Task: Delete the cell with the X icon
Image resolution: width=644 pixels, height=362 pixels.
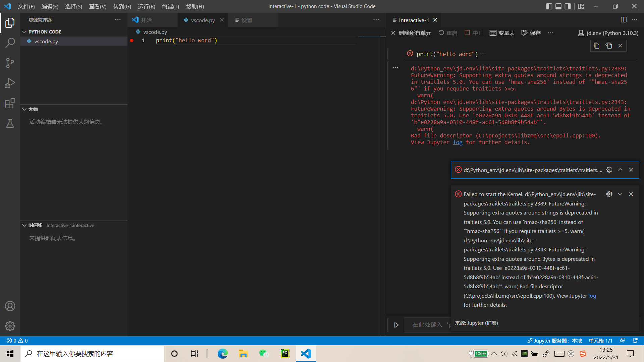Action: point(620,46)
